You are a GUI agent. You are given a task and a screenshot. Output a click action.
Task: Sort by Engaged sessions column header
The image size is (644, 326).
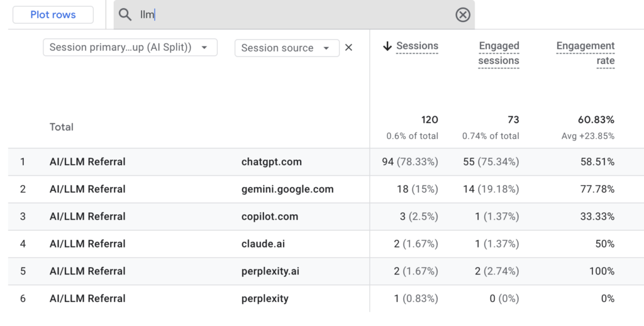coord(499,53)
